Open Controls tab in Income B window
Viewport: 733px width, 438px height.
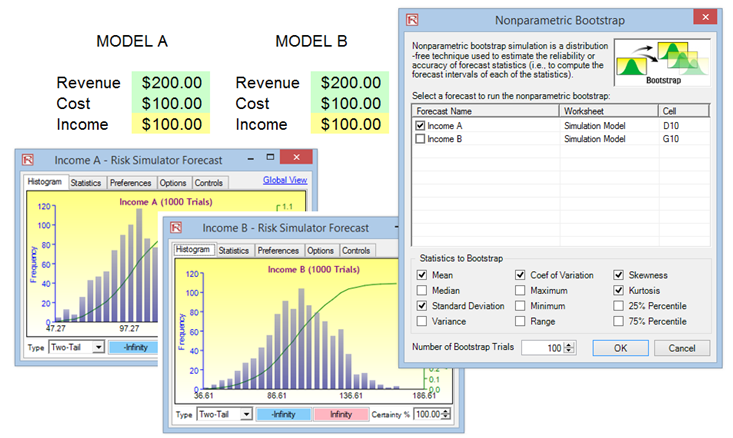pos(356,251)
